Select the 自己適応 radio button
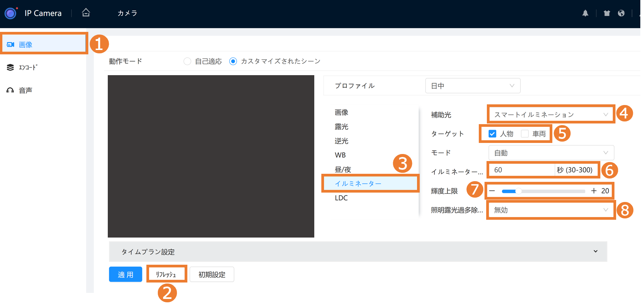Viewport: 644px width, 308px height. click(x=187, y=61)
